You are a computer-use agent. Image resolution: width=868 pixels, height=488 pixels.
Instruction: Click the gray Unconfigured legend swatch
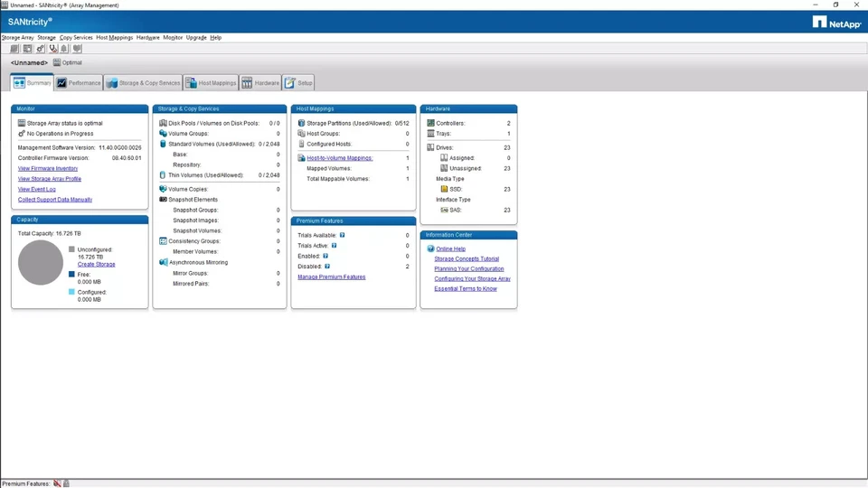coord(72,249)
